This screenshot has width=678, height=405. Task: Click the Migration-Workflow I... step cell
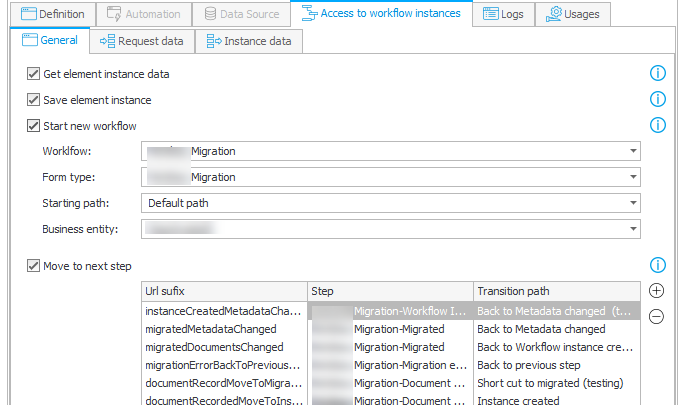coord(390,311)
